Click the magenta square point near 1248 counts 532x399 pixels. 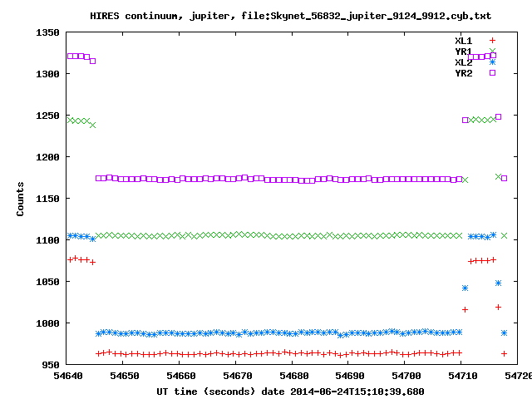point(498,116)
